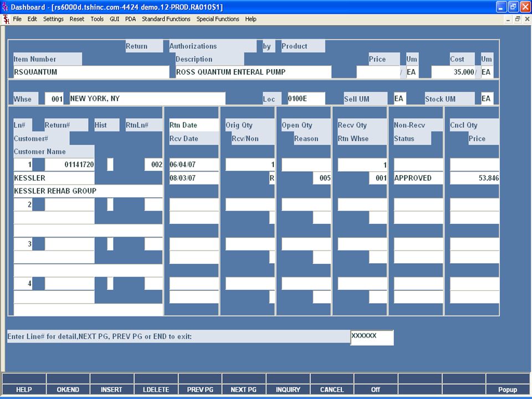Select line number 4 cell
The height and width of the screenshot is (399, 532).
(23, 283)
